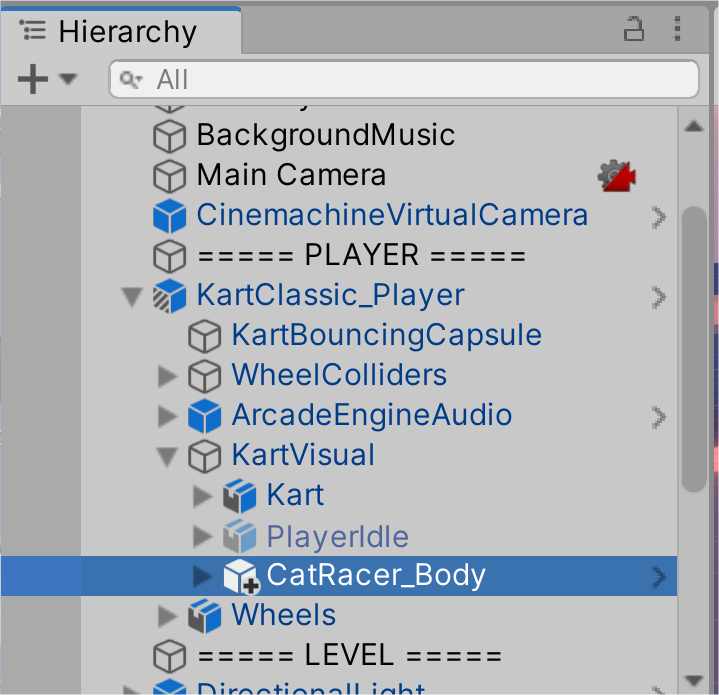Select CatRacer_Body in the hierarchy
The height and width of the screenshot is (695, 719).
click(x=376, y=575)
